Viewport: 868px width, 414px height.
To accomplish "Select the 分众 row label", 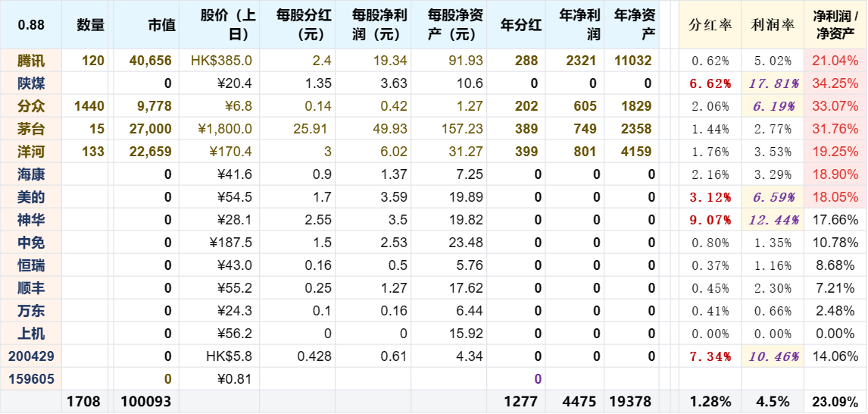I will click(x=31, y=106).
